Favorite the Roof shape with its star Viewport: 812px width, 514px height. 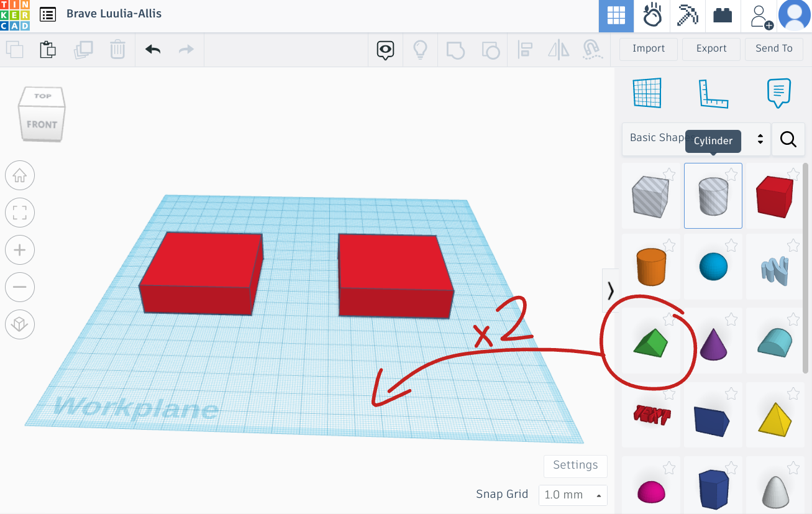(x=669, y=319)
